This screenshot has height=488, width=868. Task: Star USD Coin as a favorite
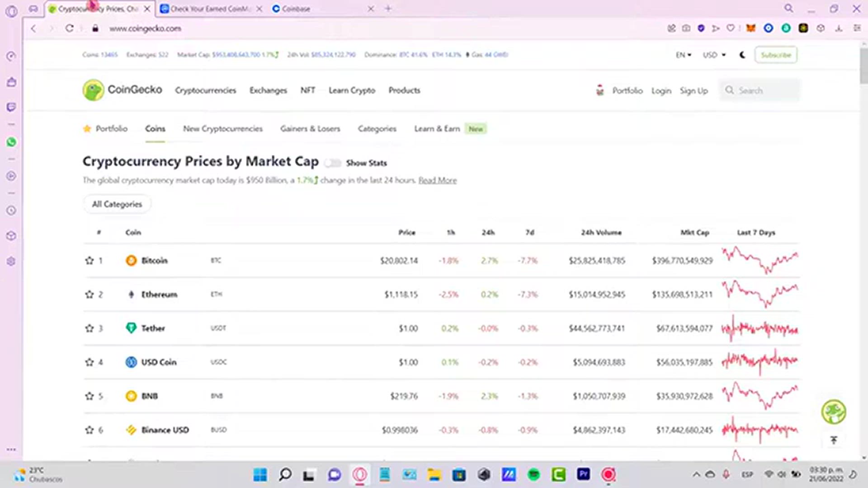coord(89,362)
